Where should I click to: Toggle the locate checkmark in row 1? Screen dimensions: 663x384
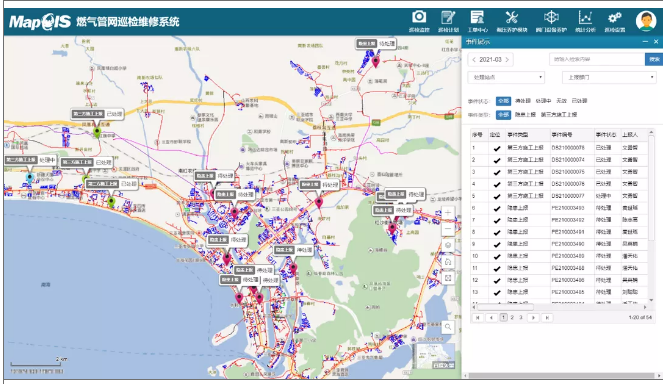coord(496,148)
